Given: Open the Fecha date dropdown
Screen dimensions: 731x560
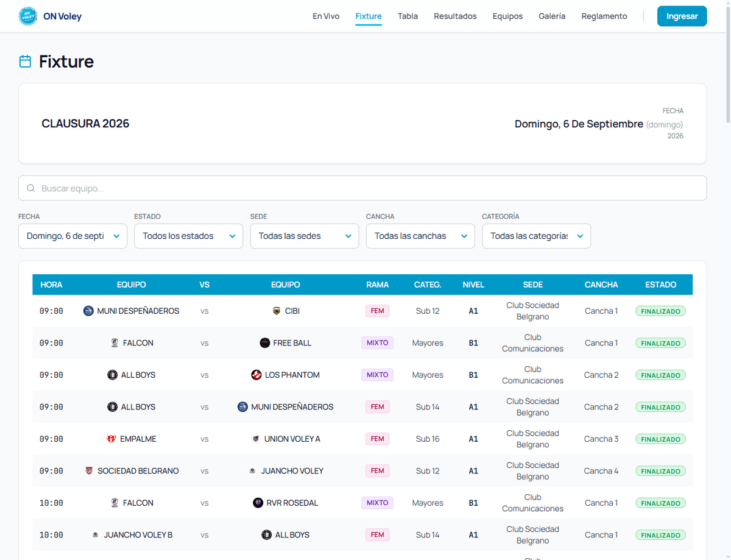Looking at the screenshot, I should point(72,236).
